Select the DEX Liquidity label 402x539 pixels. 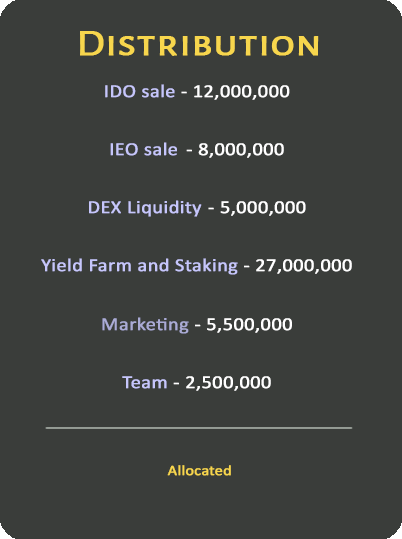click(x=144, y=208)
